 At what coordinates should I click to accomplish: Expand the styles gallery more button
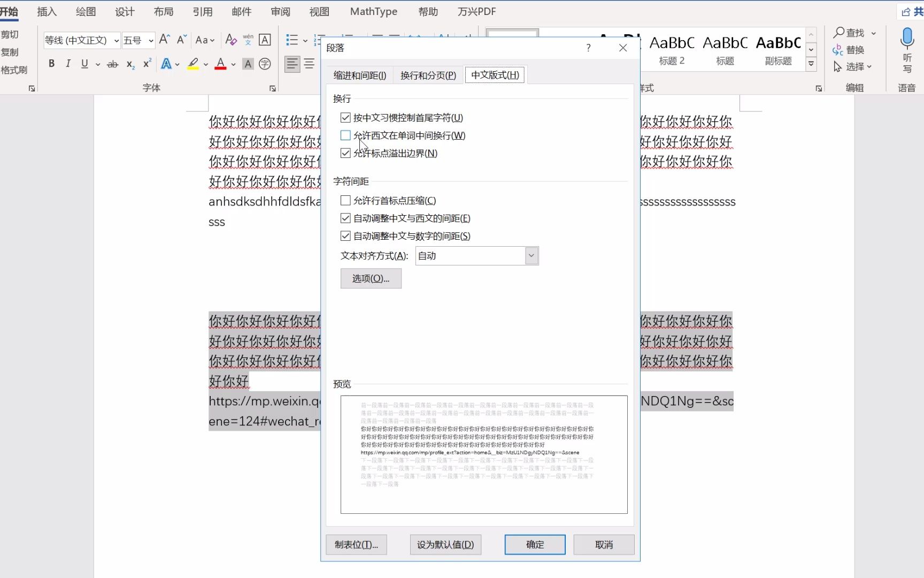(811, 64)
